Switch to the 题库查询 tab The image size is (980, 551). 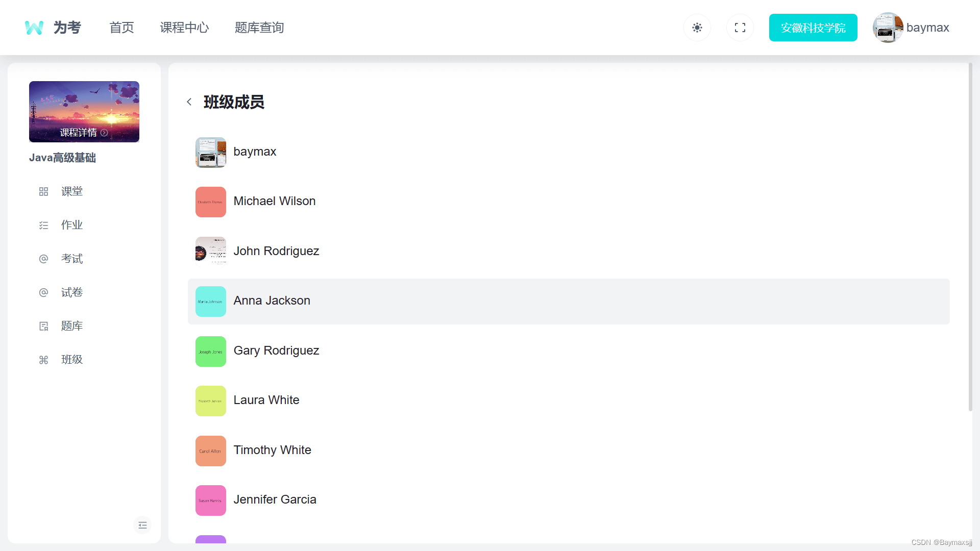coord(259,28)
